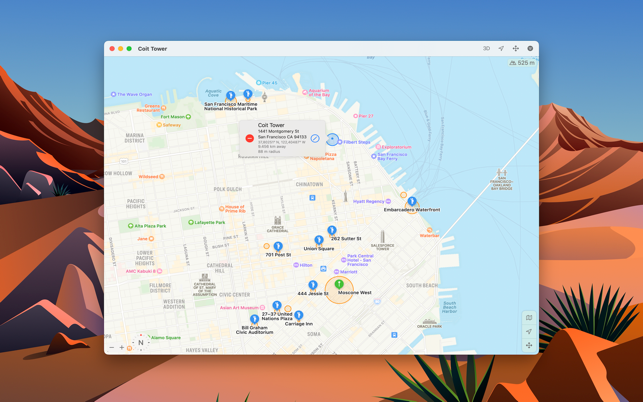Click the location arrow icon in the title bar

501,48
